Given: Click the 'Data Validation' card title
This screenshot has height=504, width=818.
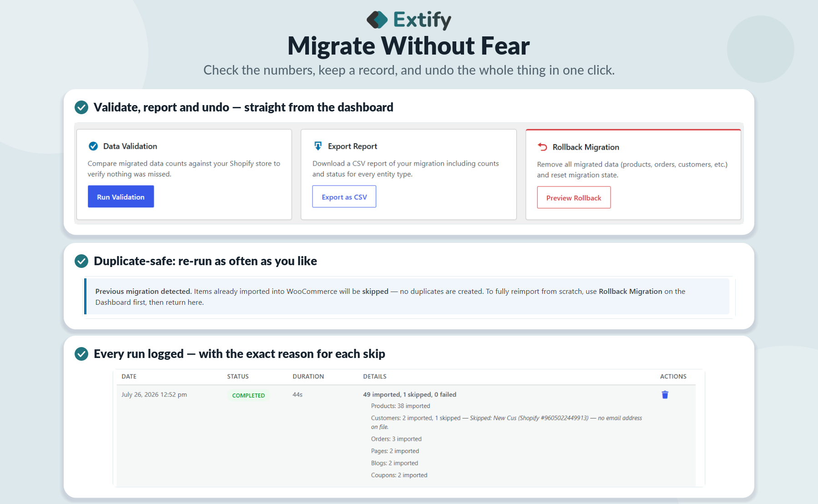Looking at the screenshot, I should coord(130,146).
